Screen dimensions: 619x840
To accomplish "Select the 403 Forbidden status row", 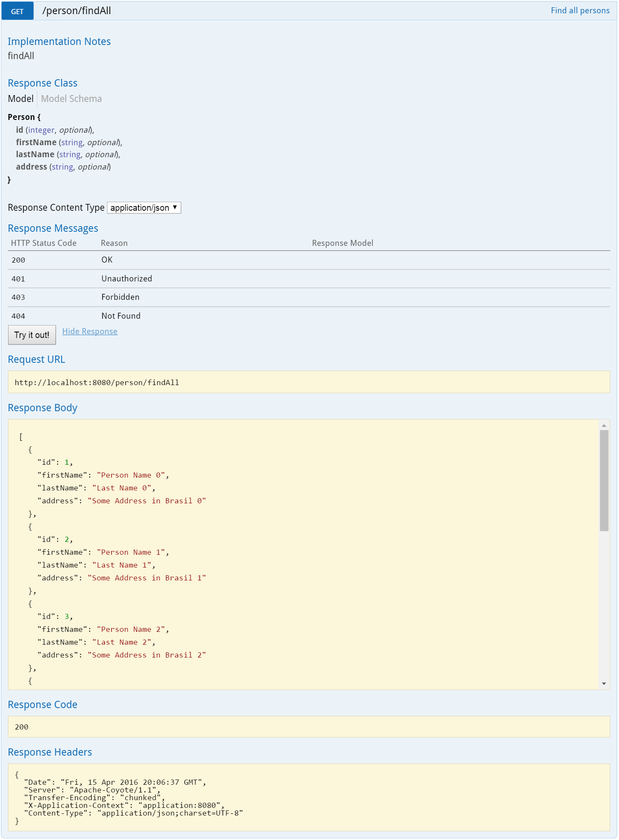I will coord(308,297).
